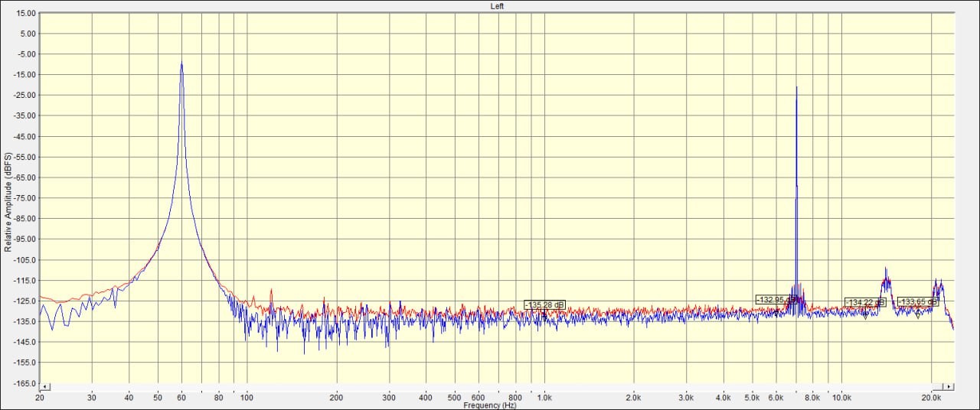This screenshot has width=980, height=410.
Task: Click the 'Relative Amplitude (dBFS)' axis label
Action: 8,202
